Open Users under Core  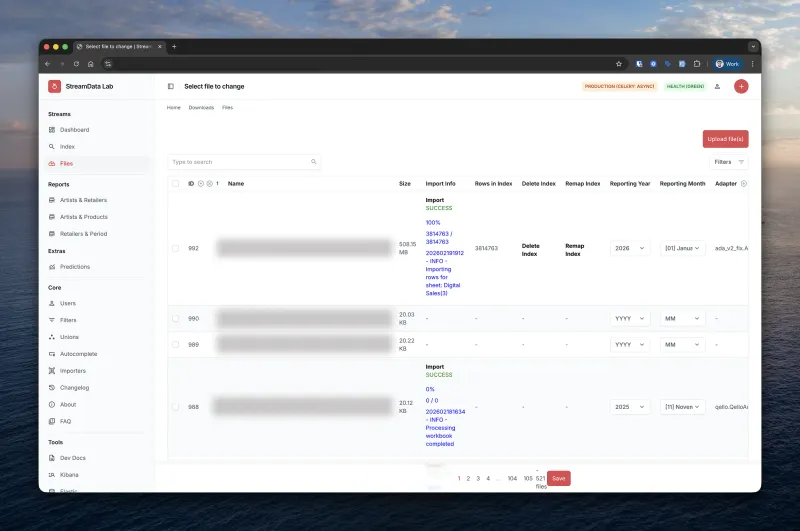tap(68, 303)
